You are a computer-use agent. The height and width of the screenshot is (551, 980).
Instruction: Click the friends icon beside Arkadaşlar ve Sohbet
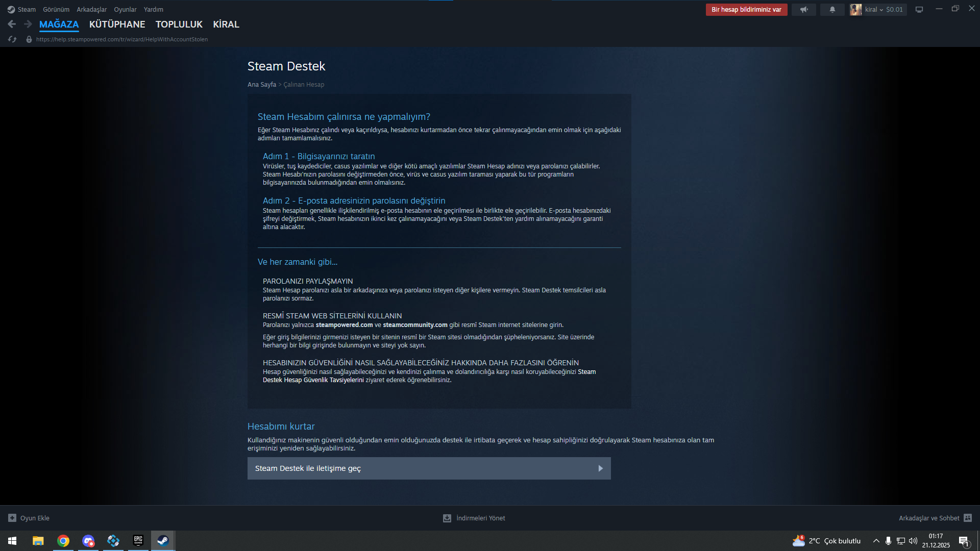[x=968, y=518]
